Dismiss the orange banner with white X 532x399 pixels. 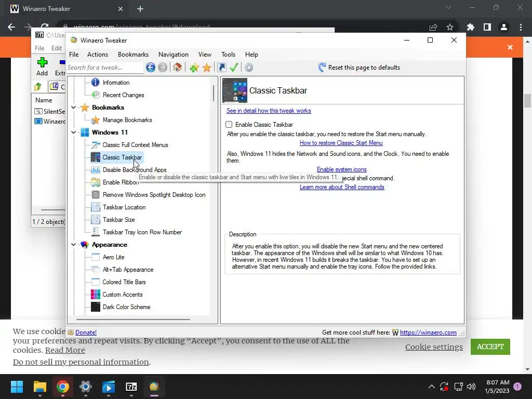point(510,47)
